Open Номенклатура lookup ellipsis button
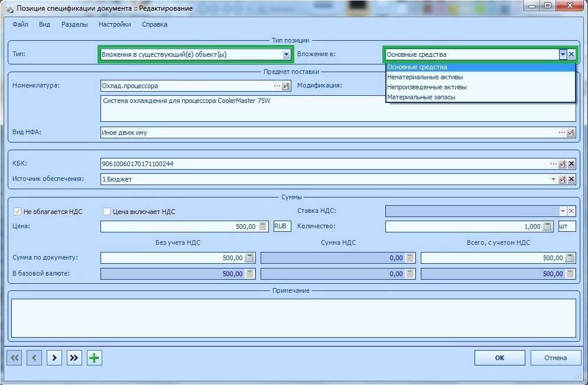Viewport: 588px width, 385px height. click(277, 86)
